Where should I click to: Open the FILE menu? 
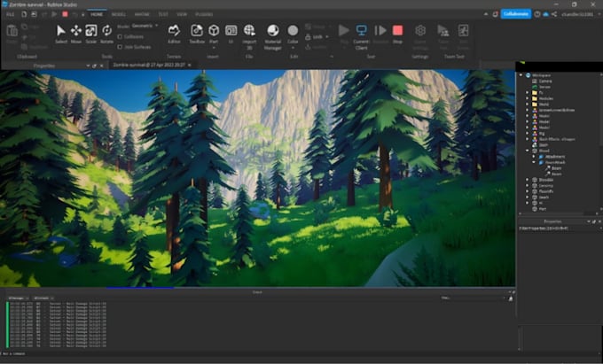[x=10, y=14]
